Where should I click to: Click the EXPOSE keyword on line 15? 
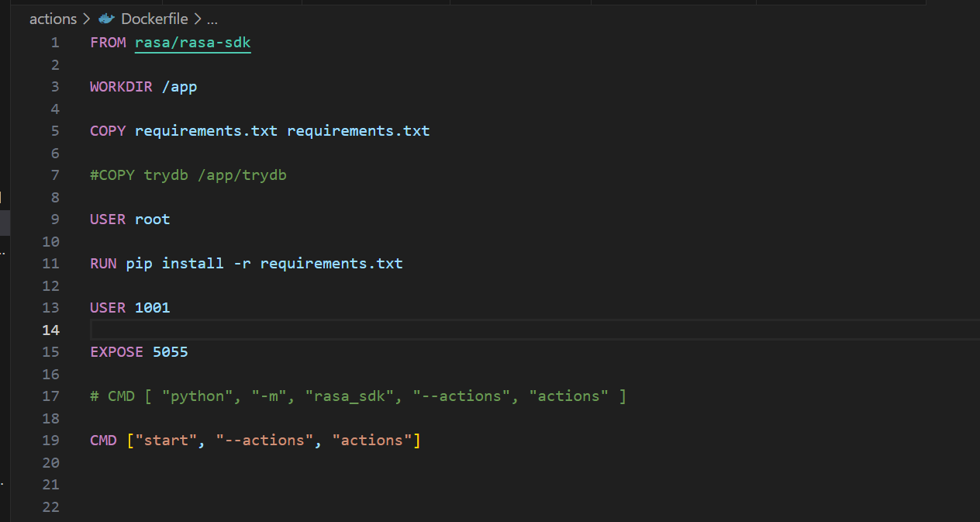pos(116,352)
